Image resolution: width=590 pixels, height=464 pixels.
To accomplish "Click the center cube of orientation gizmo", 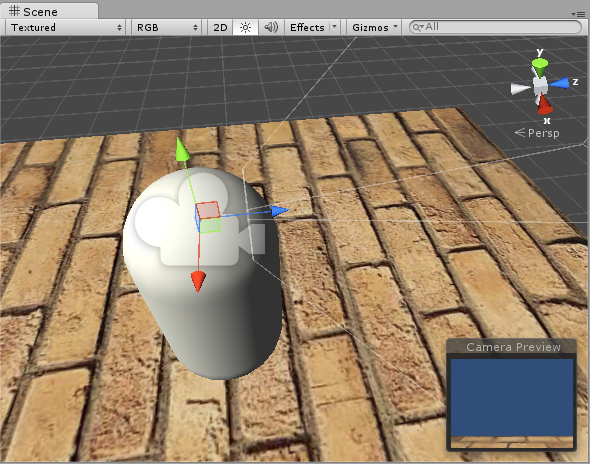I will (540, 85).
